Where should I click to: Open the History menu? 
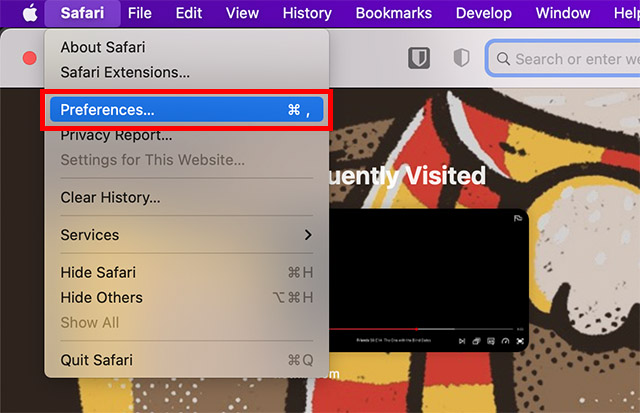coord(307,13)
